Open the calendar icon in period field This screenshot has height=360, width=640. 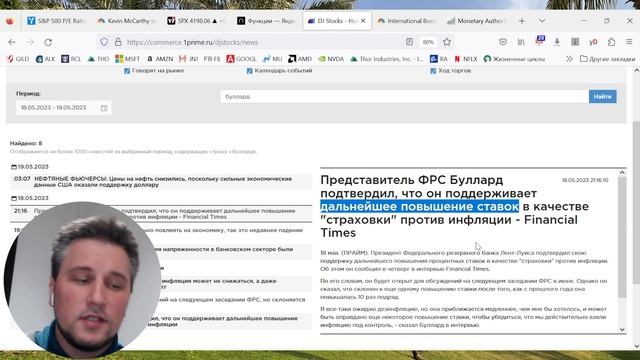[104, 108]
